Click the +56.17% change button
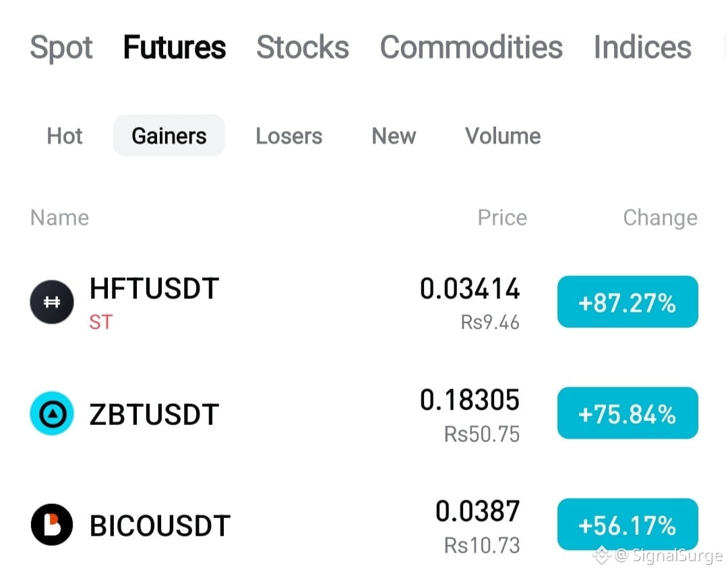Viewport: 728px width, 572px height. point(628,524)
